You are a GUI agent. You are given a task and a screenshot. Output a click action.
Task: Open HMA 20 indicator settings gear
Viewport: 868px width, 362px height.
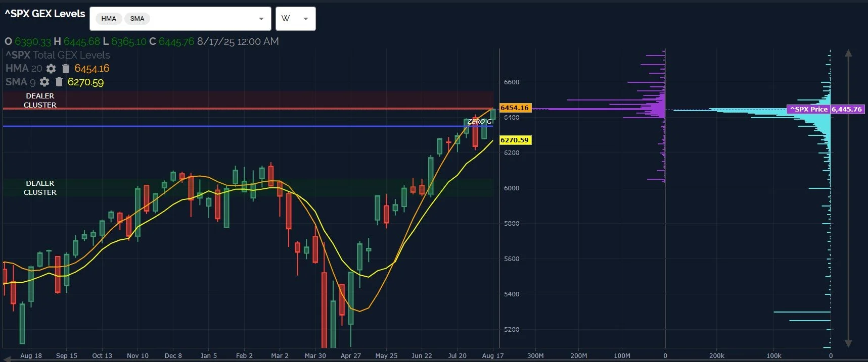[51, 68]
